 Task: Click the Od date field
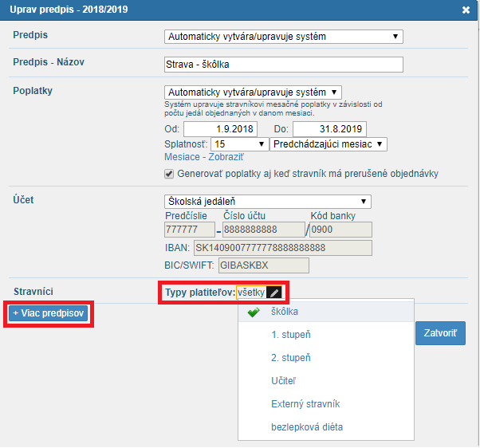point(220,129)
